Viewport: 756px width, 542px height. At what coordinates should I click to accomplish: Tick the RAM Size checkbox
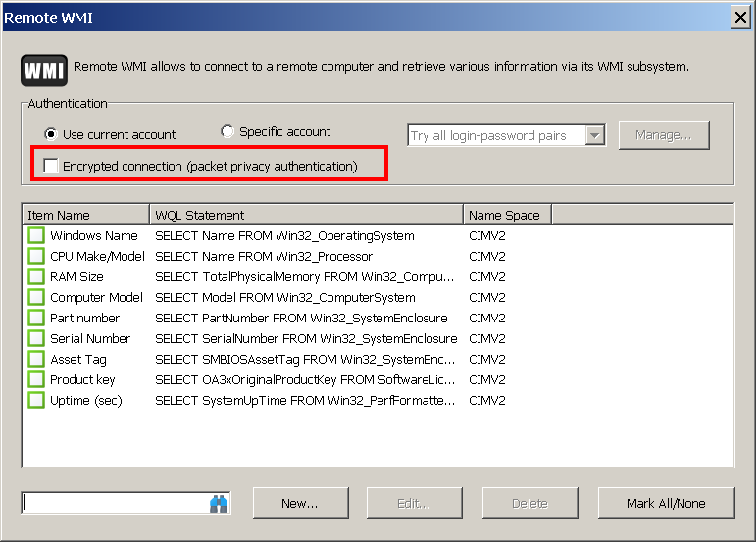coord(36,277)
